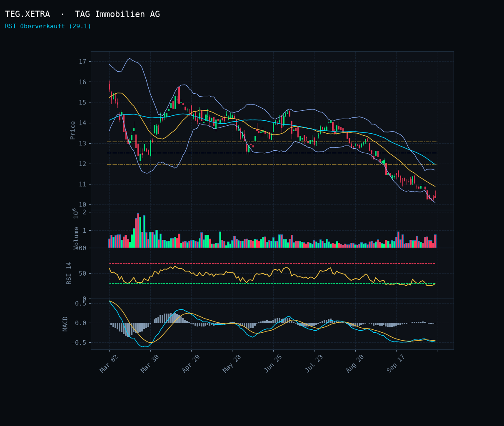Click the price tick label 10
The image size is (504, 426).
(x=82, y=204)
